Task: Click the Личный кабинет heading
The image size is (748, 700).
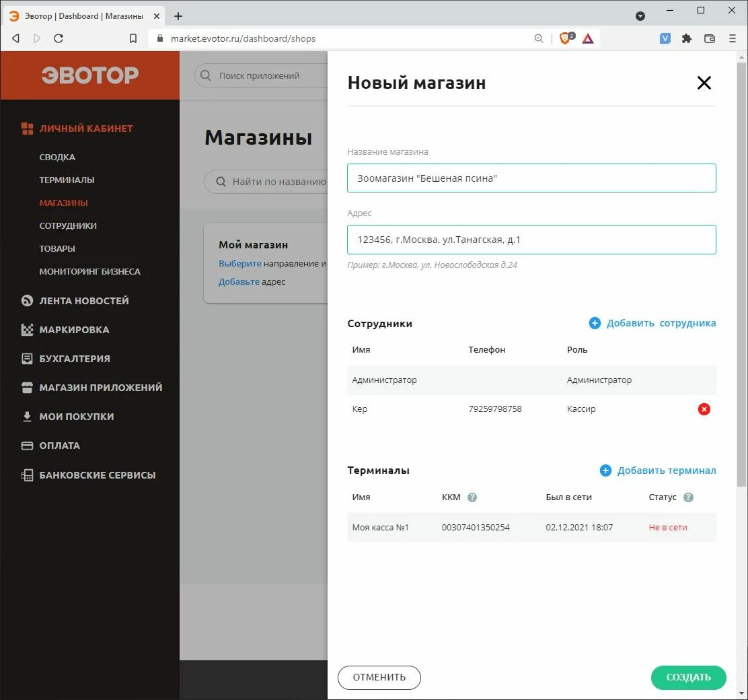Action: point(86,129)
